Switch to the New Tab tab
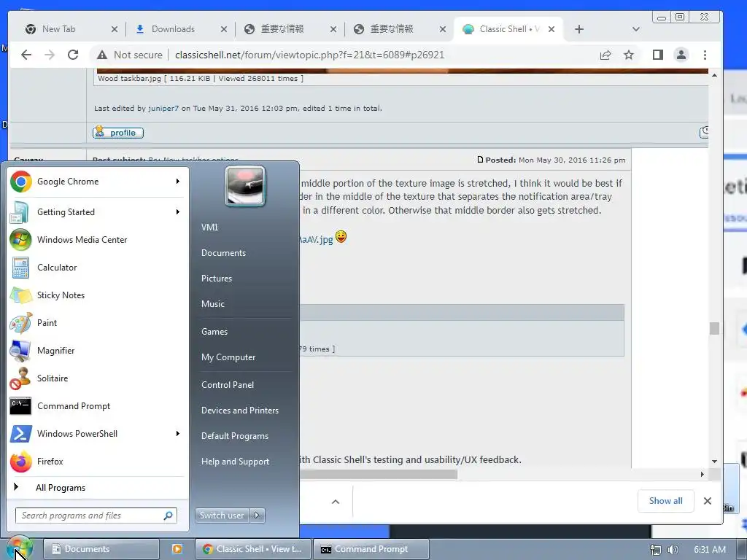 pyautogui.click(x=71, y=29)
